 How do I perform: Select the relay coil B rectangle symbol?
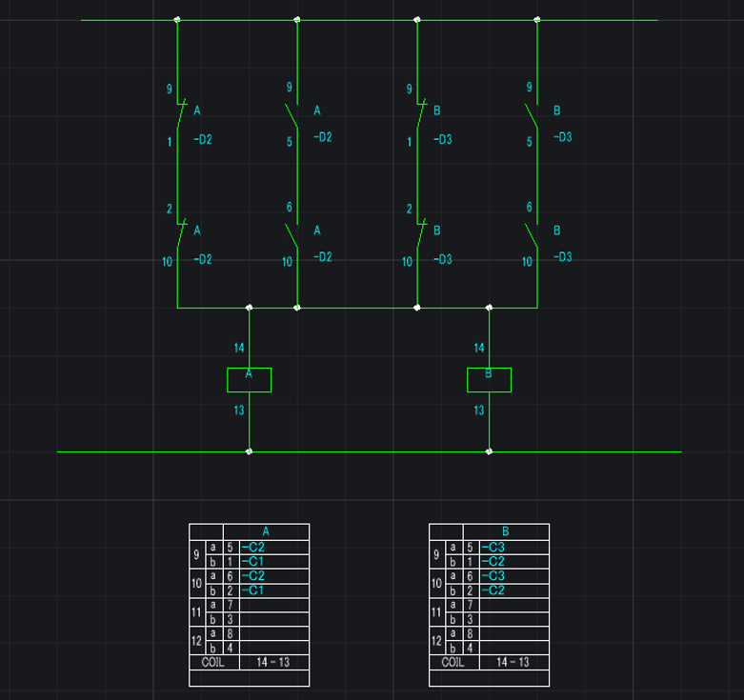490,380
